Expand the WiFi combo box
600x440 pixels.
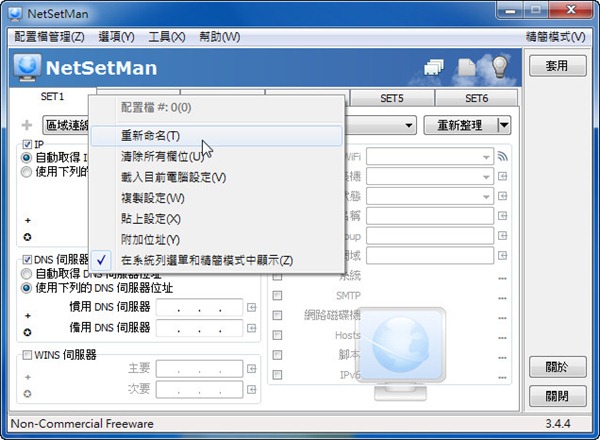pos(486,157)
